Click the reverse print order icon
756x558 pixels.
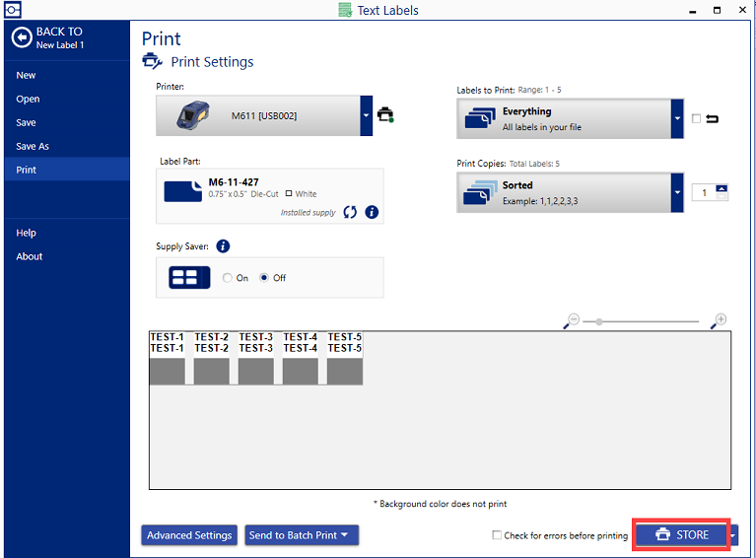[x=712, y=119]
